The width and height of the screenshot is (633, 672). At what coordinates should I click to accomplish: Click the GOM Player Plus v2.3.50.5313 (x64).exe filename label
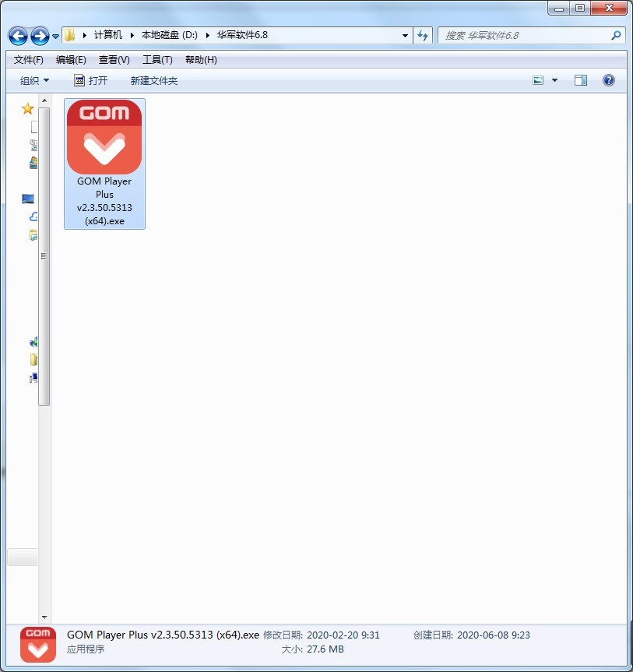(x=104, y=201)
